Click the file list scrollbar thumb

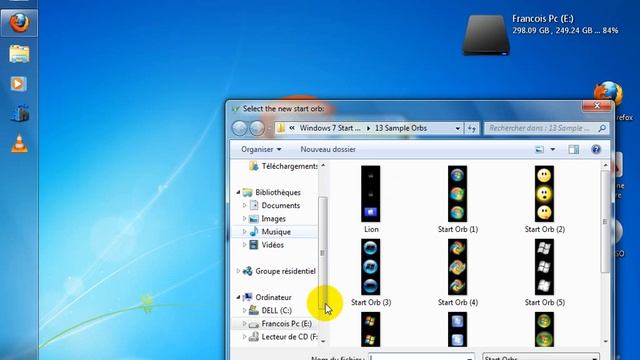[605, 222]
